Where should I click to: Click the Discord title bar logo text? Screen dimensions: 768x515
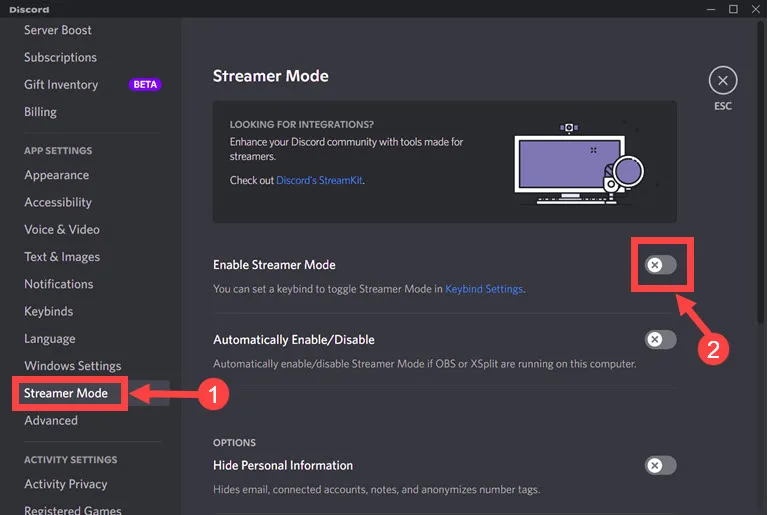pyautogui.click(x=29, y=9)
